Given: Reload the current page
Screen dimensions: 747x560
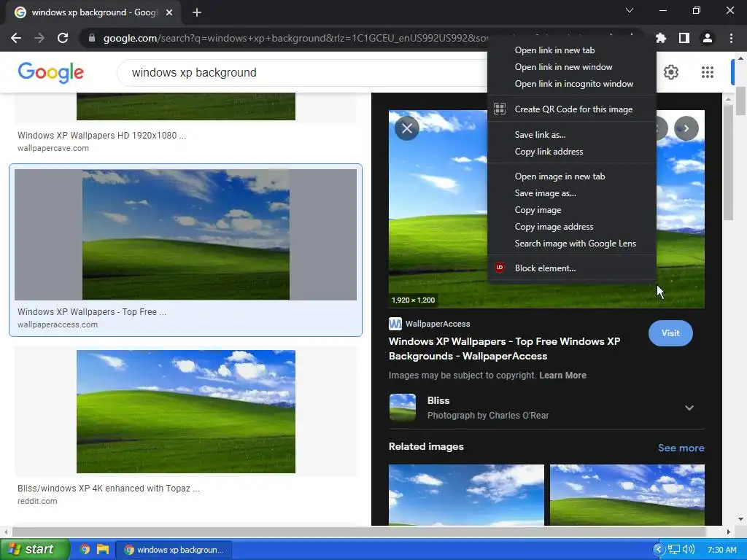Looking at the screenshot, I should point(63,38).
